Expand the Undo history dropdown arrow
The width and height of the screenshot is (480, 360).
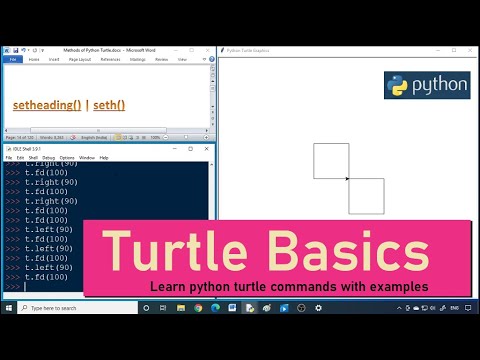tap(29, 50)
